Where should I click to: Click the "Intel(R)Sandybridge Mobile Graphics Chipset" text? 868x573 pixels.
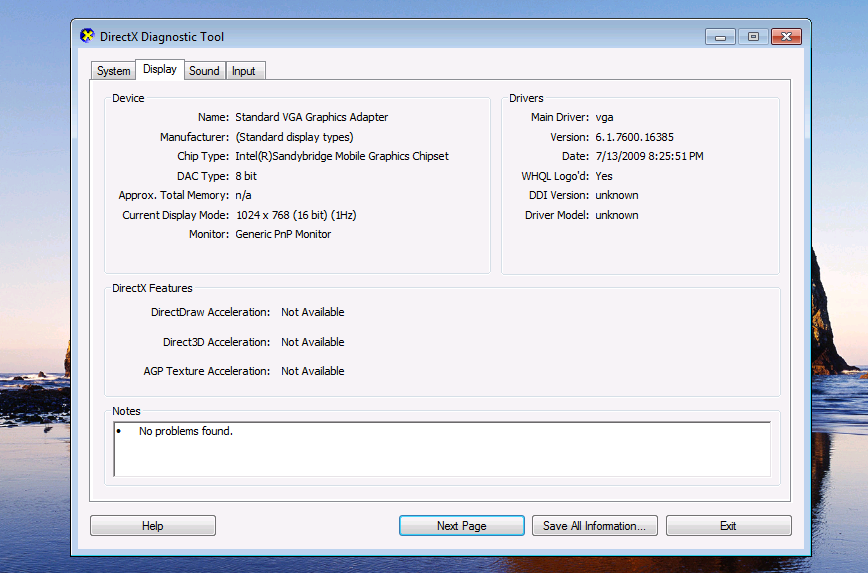pos(342,156)
